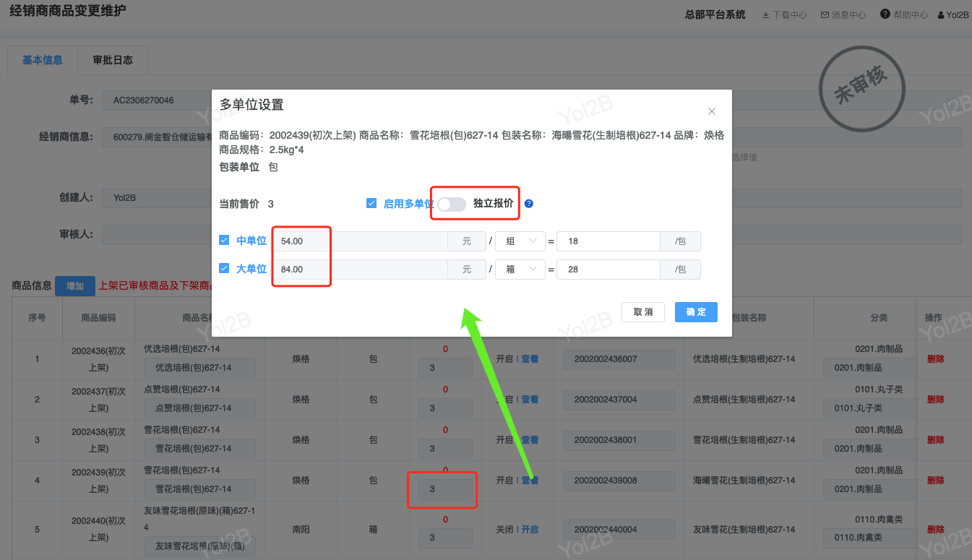
Task: Click the 增加 add product button
Action: [74, 286]
